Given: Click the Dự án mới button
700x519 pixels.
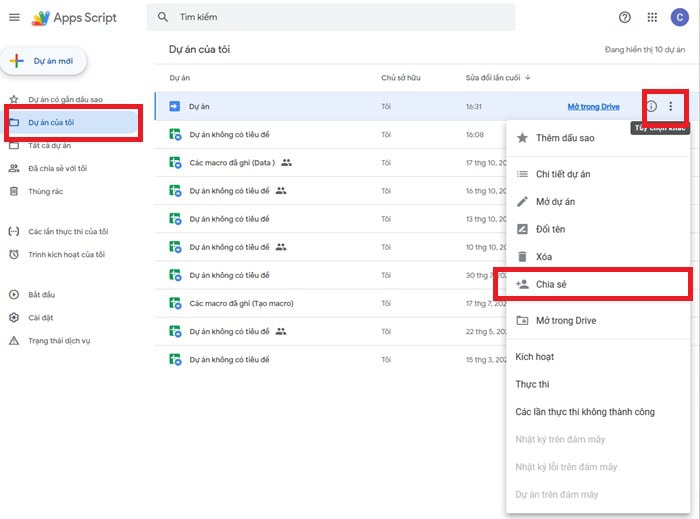Looking at the screenshot, I should [x=44, y=61].
